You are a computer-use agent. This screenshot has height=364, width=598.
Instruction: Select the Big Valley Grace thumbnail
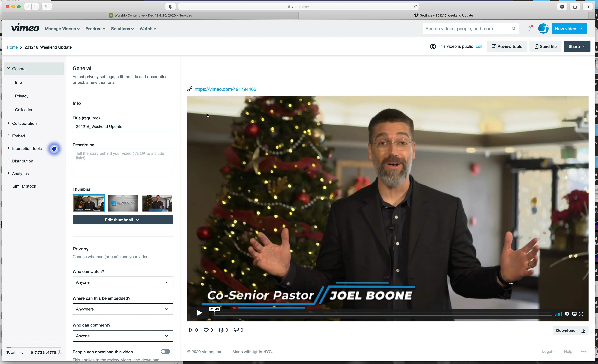click(123, 203)
